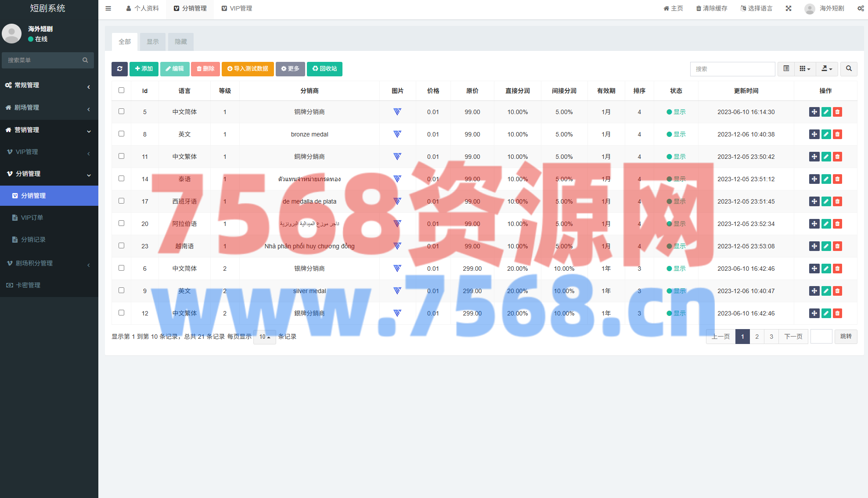This screenshot has height=498, width=868.
Task: Click the 回收站 recycle bin button
Action: 324,69
